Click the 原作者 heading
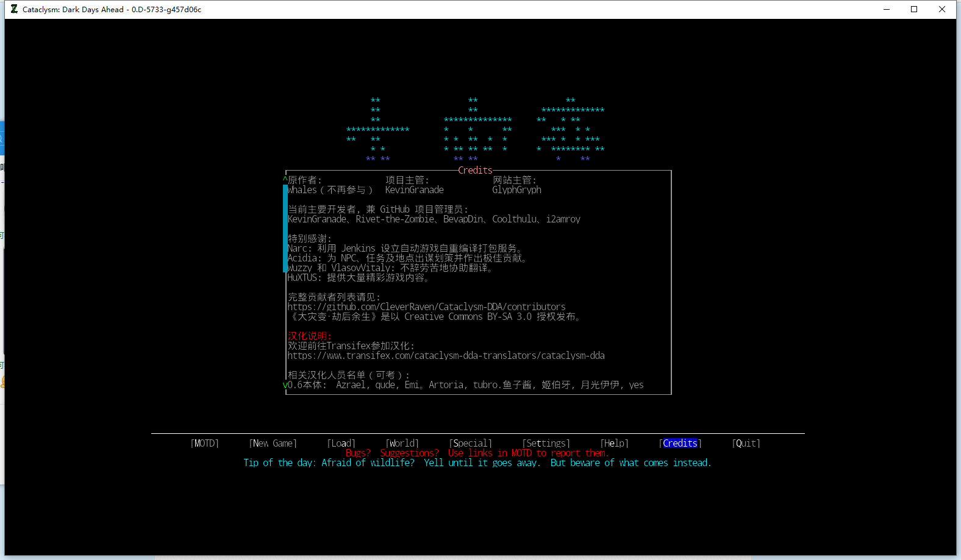This screenshot has width=961, height=560. tap(305, 180)
